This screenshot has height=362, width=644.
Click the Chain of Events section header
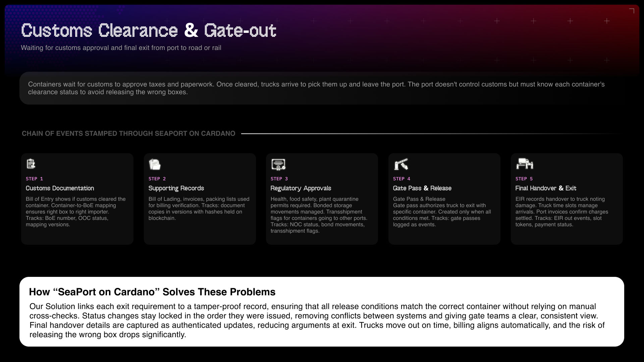coord(128,134)
